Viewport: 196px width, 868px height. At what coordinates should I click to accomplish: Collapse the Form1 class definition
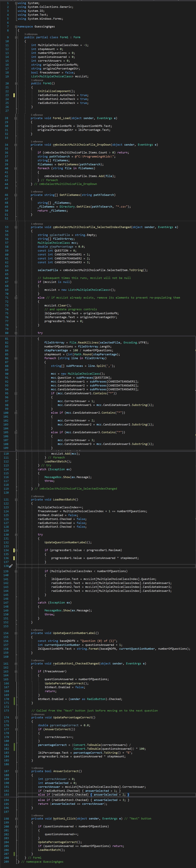tap(16, 37)
